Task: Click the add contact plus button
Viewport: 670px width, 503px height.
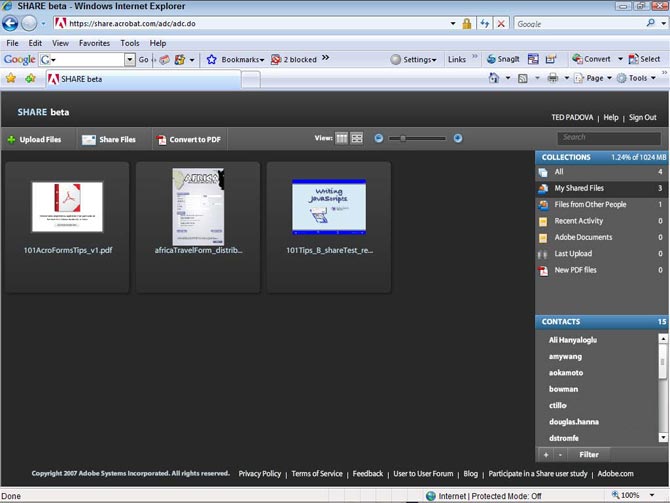Action: 546,454
